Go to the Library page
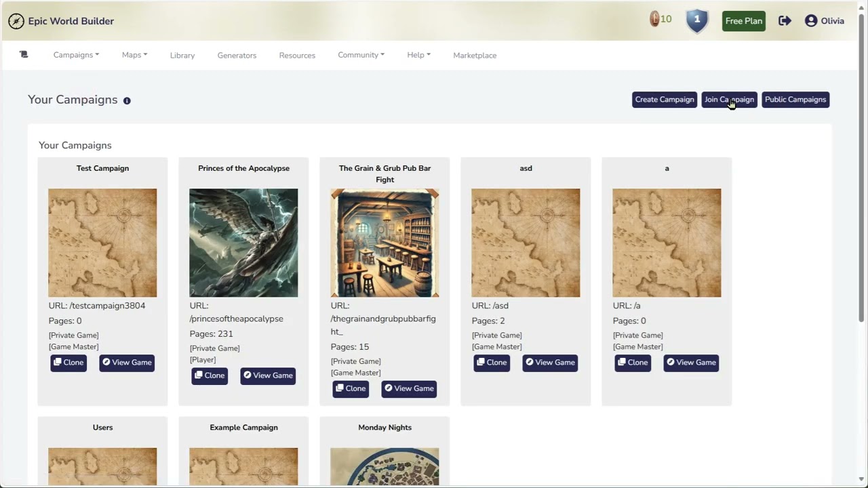The width and height of the screenshot is (868, 488). pyautogui.click(x=182, y=56)
